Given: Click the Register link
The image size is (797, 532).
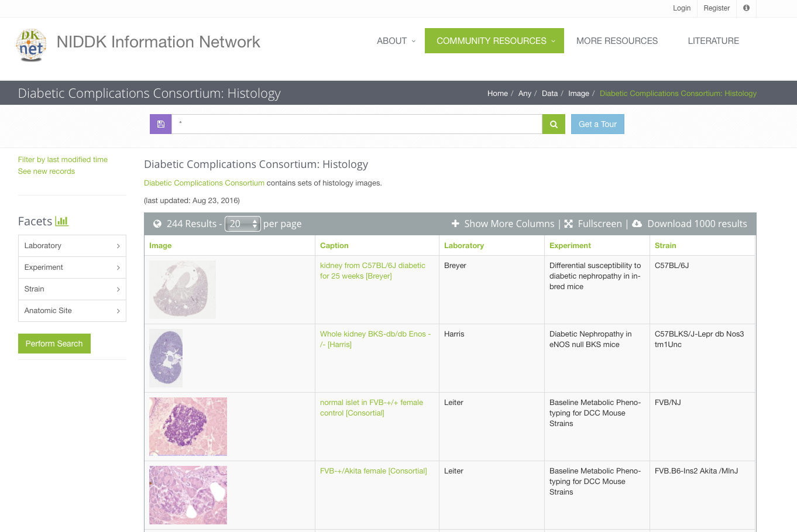Looking at the screenshot, I should point(717,8).
